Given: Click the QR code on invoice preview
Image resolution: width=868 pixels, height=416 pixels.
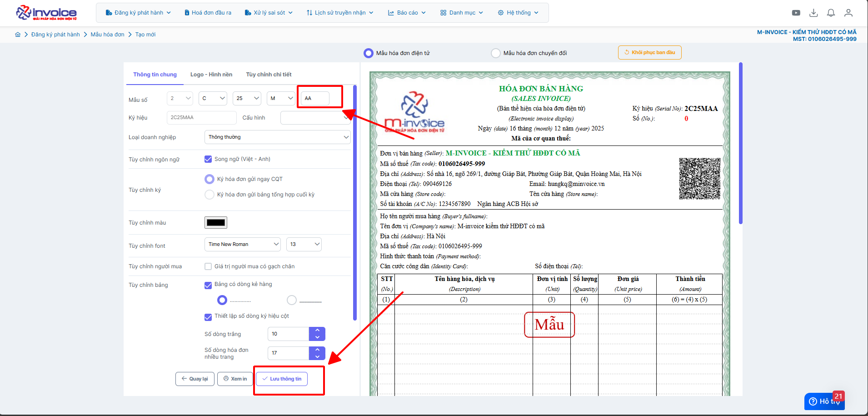Looking at the screenshot, I should click(699, 179).
